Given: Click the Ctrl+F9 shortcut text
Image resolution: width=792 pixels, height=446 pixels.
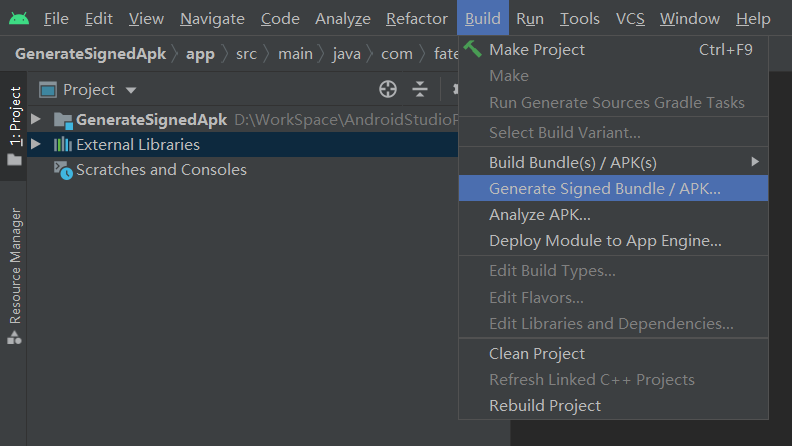Looking at the screenshot, I should point(726,49).
